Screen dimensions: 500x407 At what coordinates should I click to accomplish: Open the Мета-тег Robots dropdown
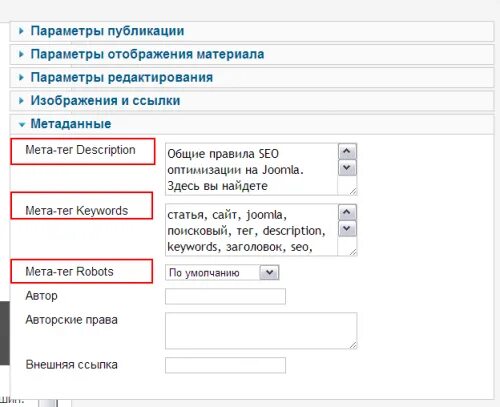(222, 273)
